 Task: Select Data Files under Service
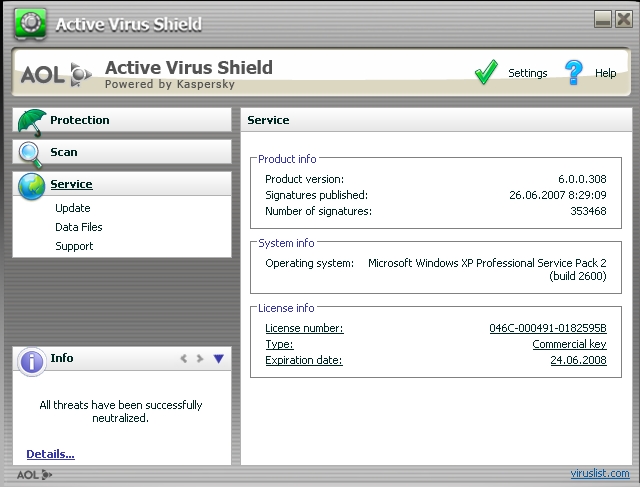[x=79, y=227]
